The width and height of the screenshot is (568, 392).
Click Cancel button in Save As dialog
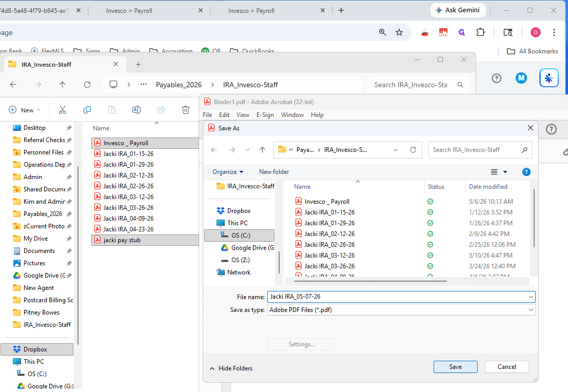(x=507, y=367)
